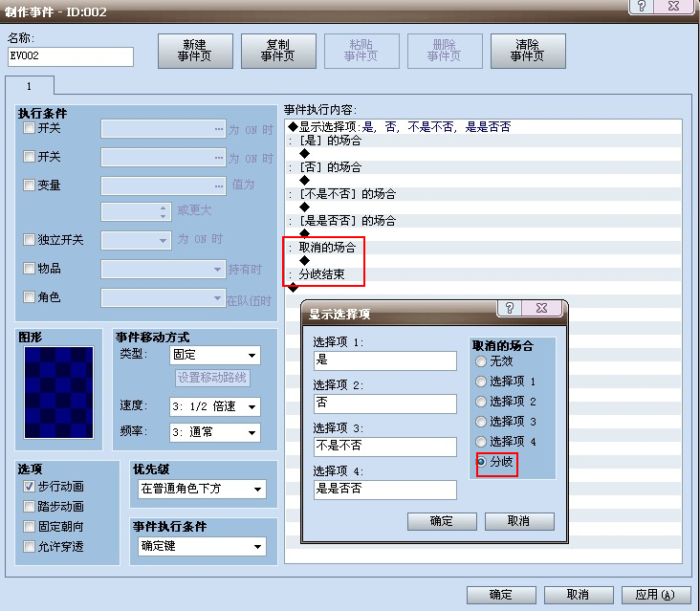Viewport: 700px width, 611px height.
Task: Select the [是是否否] 的场合 line
Action: click(483, 221)
